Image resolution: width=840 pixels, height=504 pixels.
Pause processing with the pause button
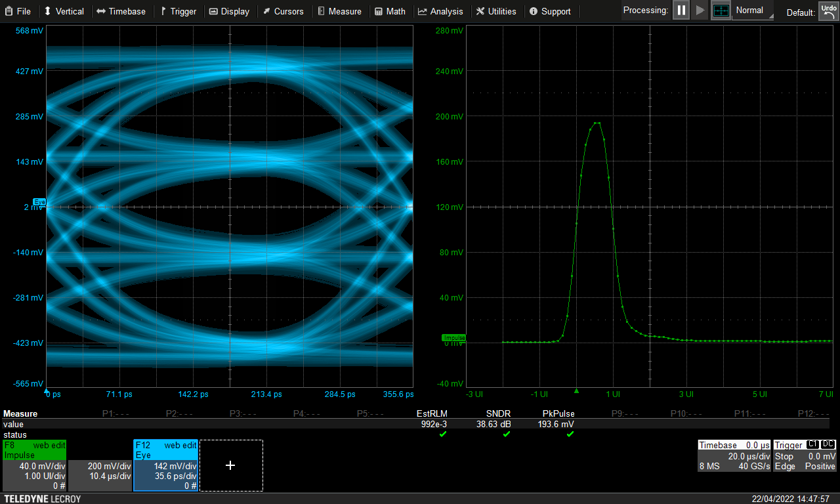pyautogui.click(x=681, y=10)
